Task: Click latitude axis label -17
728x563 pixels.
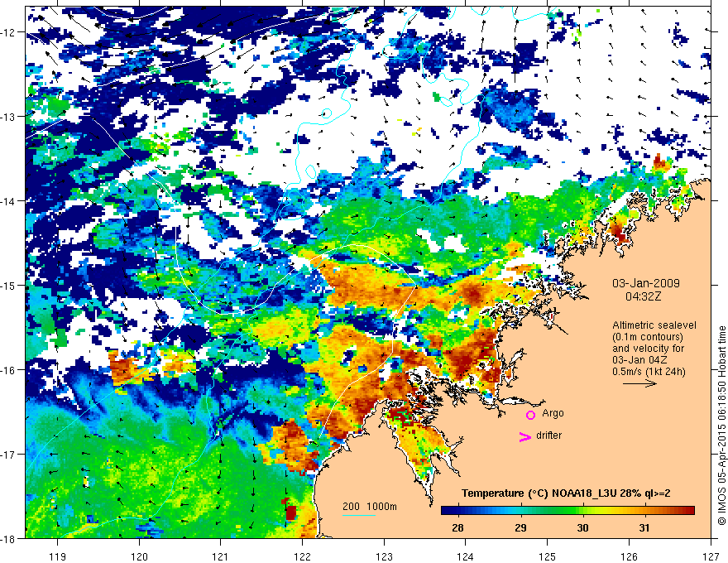Action: (8, 455)
